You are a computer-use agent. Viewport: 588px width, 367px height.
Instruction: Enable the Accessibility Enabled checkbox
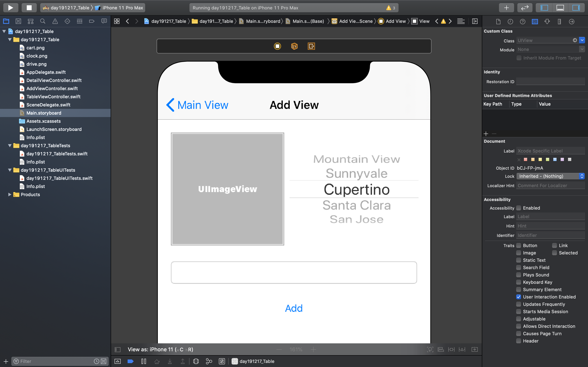tap(519, 208)
